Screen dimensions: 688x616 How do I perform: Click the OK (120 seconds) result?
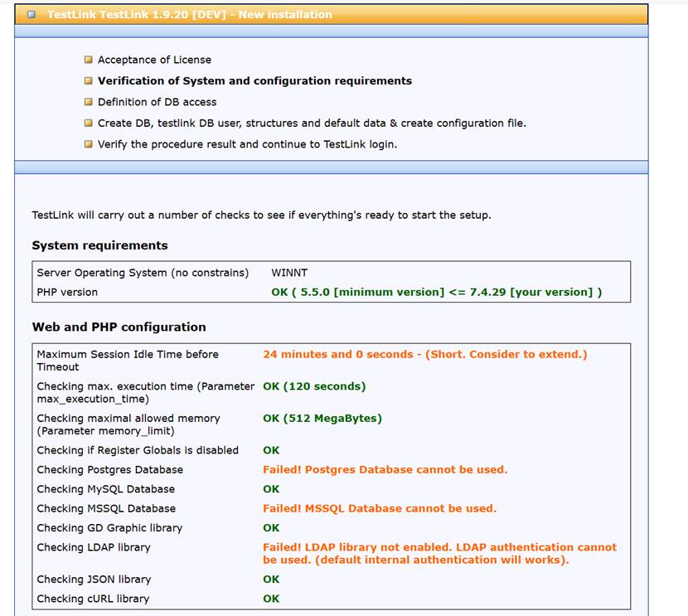pyautogui.click(x=314, y=386)
